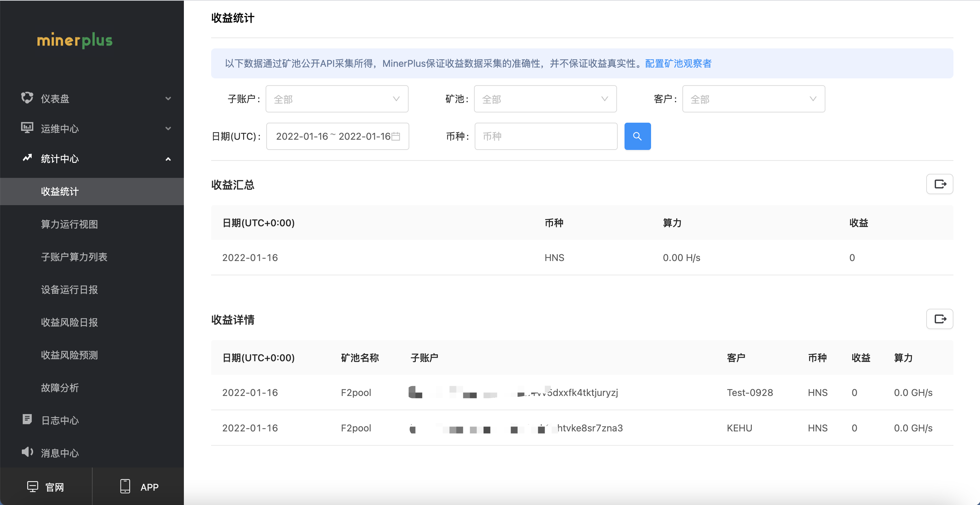
Task: Collapse the 统计中心 menu chevron
Action: (168, 159)
